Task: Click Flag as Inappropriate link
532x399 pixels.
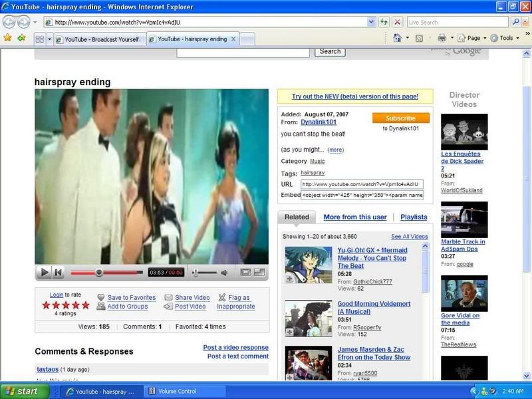Action: pos(236,302)
